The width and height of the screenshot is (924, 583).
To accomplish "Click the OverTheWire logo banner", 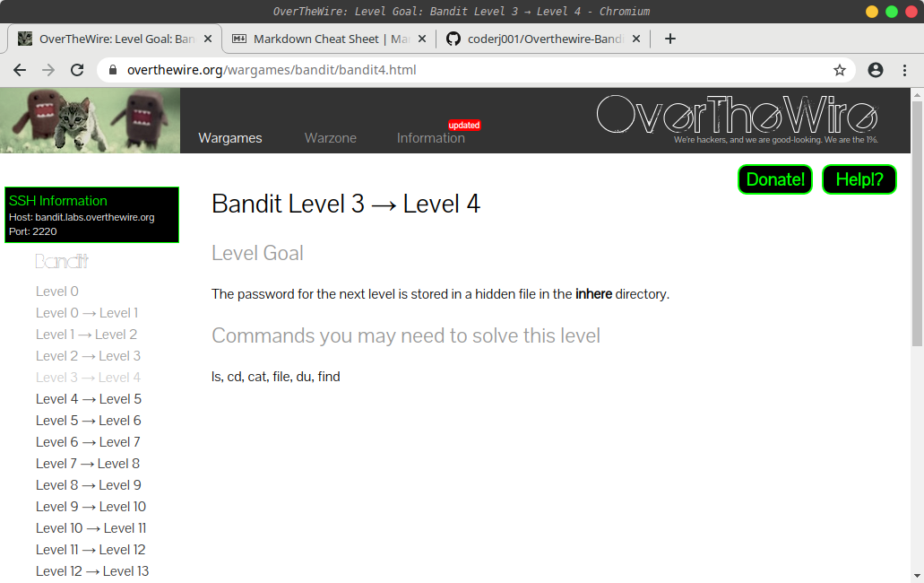I will 738,119.
